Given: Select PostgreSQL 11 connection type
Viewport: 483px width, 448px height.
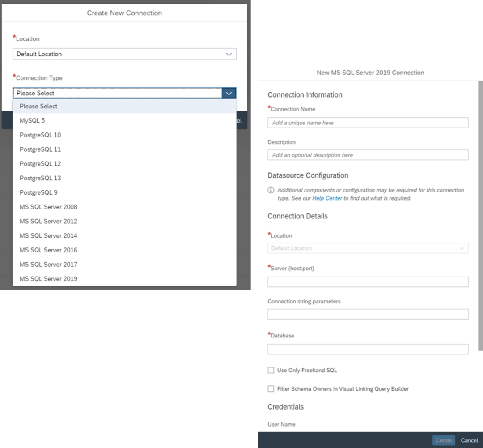Looking at the screenshot, I should [x=124, y=149].
